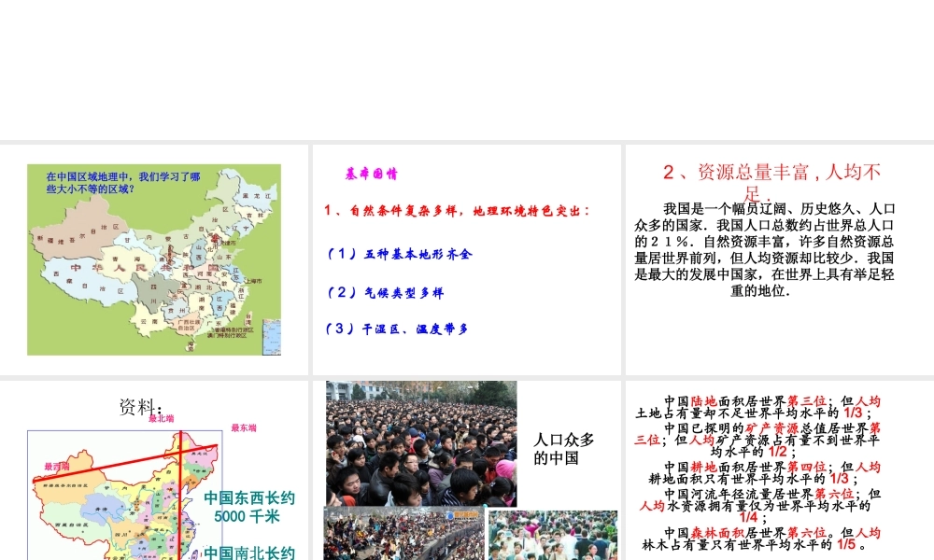Open the 人口众多的中国 slide thumbnail
Viewport: 934px width, 560px height.
pyautogui.click(x=466, y=470)
